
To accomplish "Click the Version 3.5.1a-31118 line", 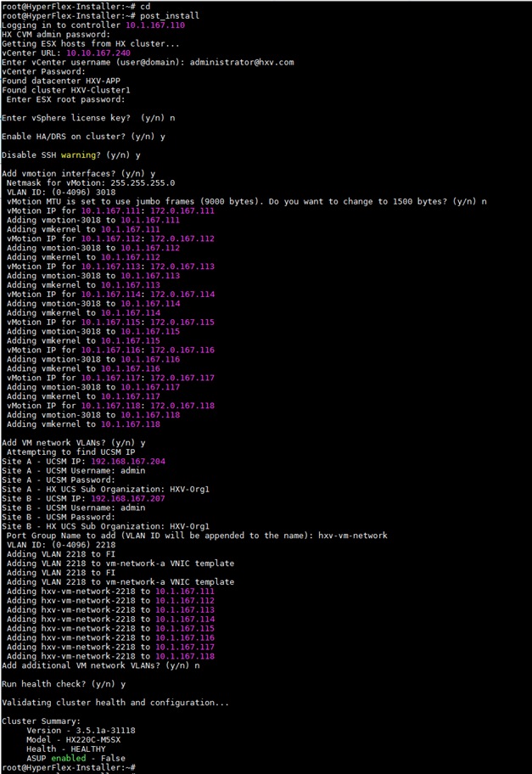I will 76,729.
